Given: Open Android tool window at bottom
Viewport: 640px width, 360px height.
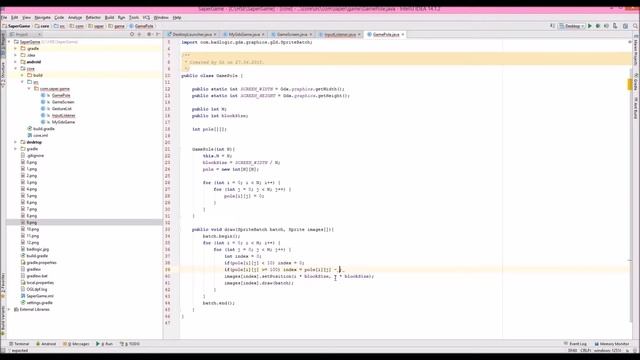Looking at the screenshot, I should coord(46,344).
